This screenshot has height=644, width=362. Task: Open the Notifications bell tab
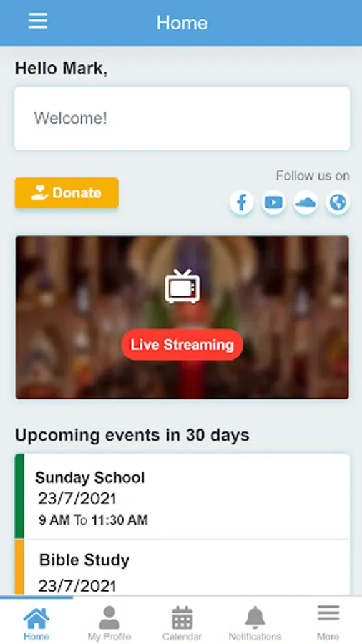click(255, 623)
